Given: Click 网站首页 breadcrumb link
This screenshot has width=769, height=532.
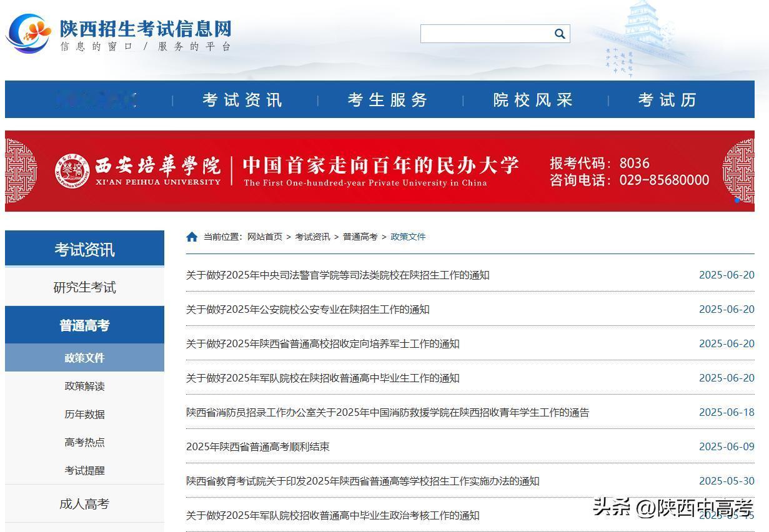Looking at the screenshot, I should click(265, 237).
